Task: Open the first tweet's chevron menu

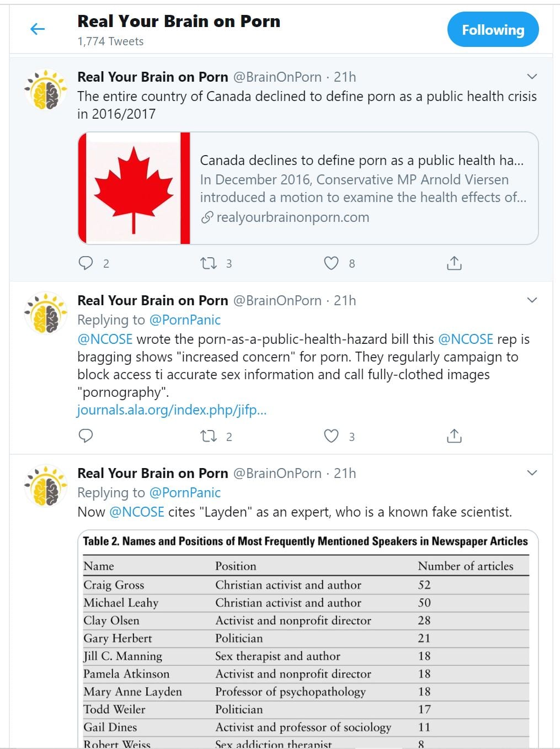Action: 532,77
